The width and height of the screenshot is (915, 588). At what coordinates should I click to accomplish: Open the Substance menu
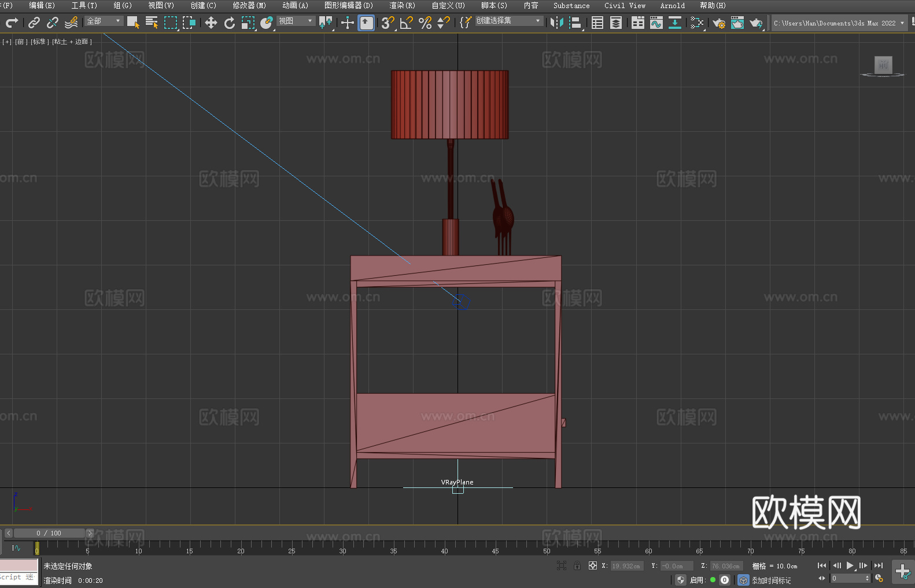coord(571,5)
